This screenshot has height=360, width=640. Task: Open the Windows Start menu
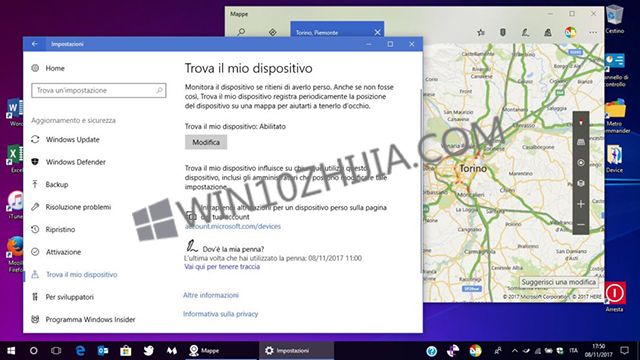pyautogui.click(x=11, y=350)
